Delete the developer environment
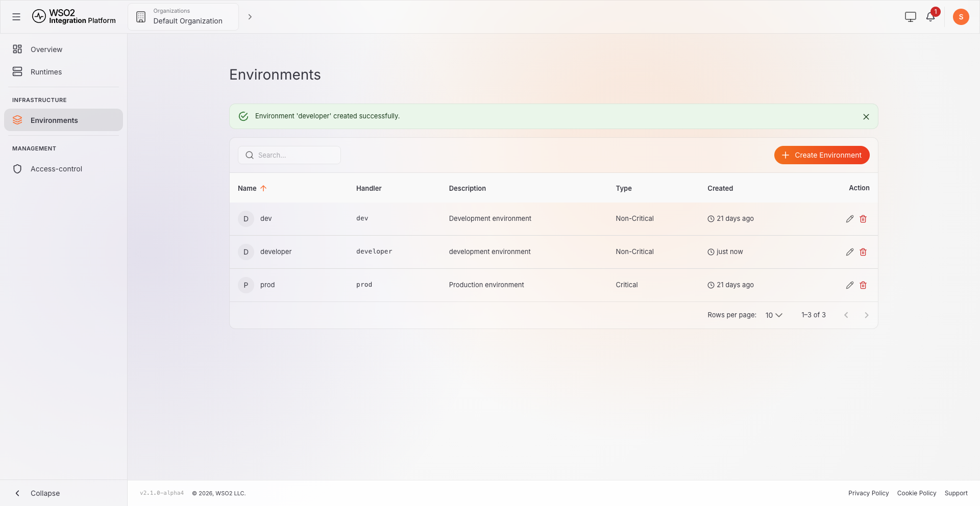 (863, 252)
